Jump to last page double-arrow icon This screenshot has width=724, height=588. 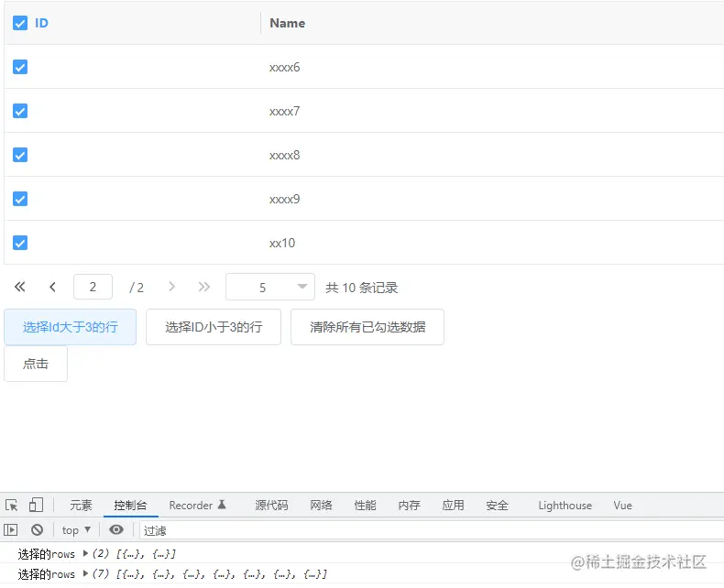pyautogui.click(x=204, y=287)
